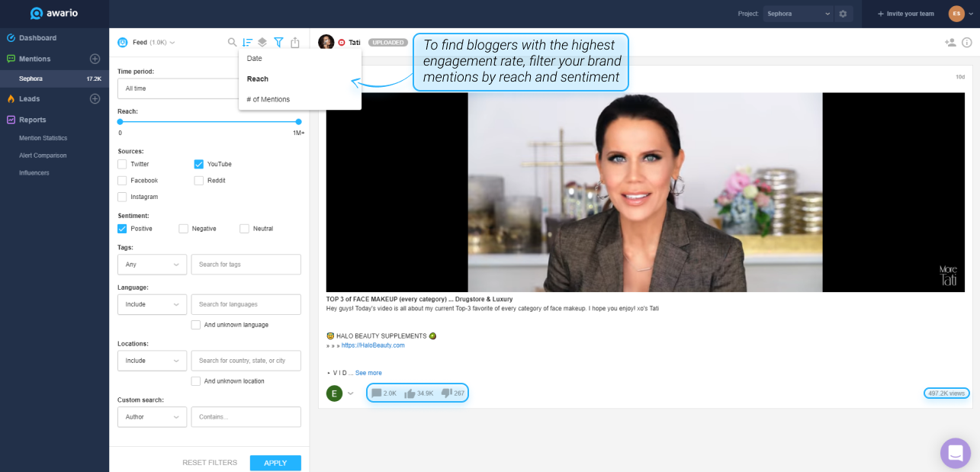
Task: Open the Project Sephora dropdown
Action: 798,14
